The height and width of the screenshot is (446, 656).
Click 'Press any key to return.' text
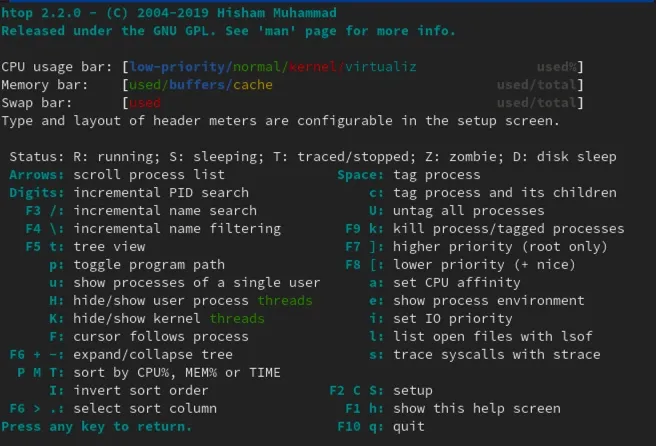click(x=97, y=427)
